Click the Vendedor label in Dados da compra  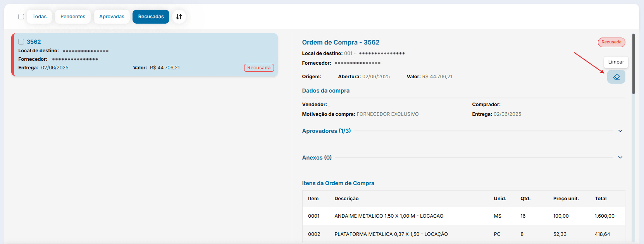(315, 105)
